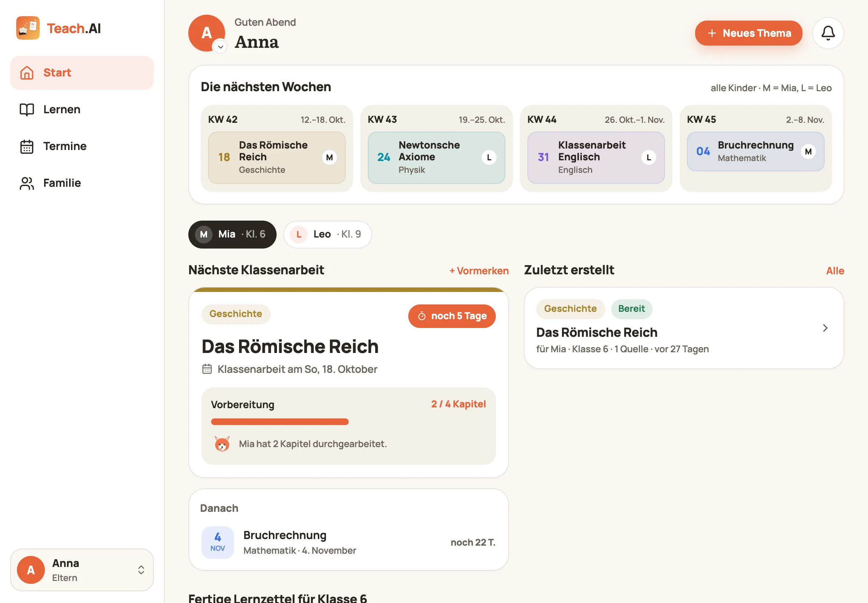
Task: Open the Anna Eltern account switcher
Action: pyautogui.click(x=82, y=570)
